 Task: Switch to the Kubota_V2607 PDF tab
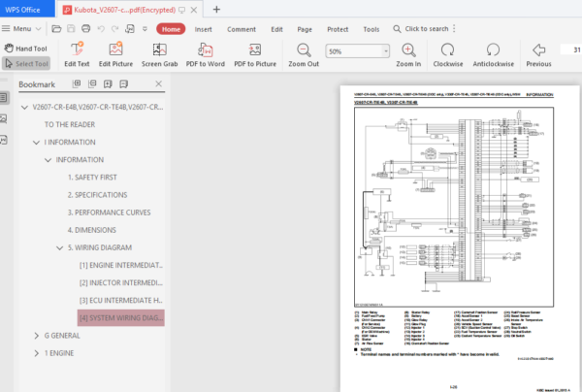(125, 10)
